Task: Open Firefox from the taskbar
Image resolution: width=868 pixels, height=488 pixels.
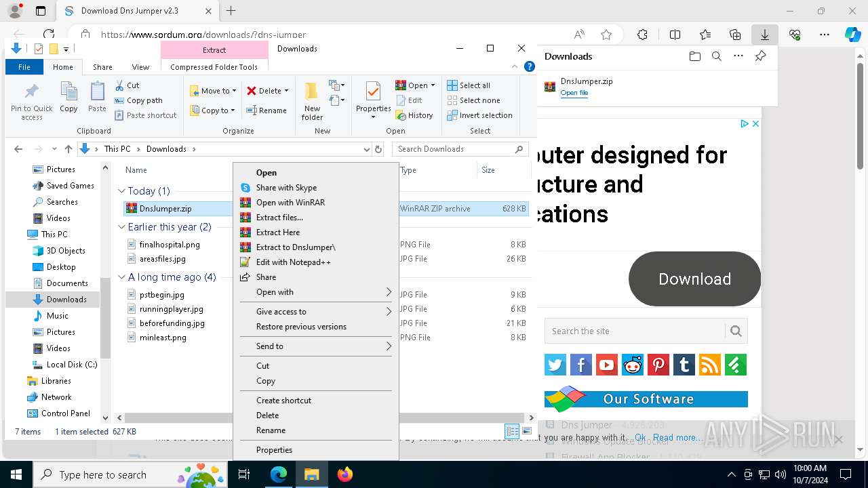Action: (345, 474)
